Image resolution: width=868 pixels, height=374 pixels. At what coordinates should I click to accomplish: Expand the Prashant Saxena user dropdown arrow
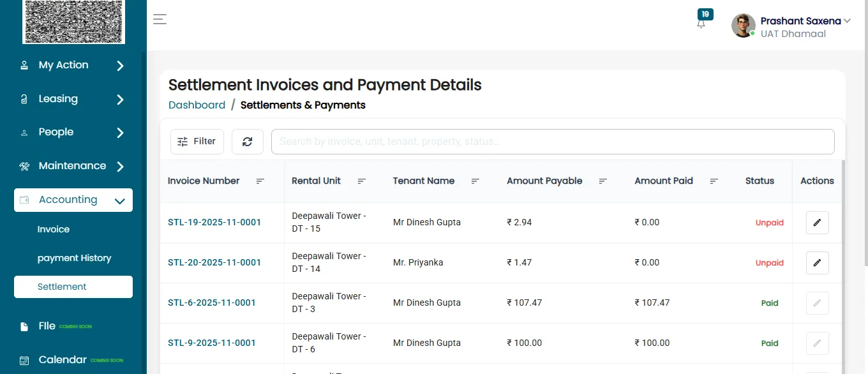click(x=847, y=21)
